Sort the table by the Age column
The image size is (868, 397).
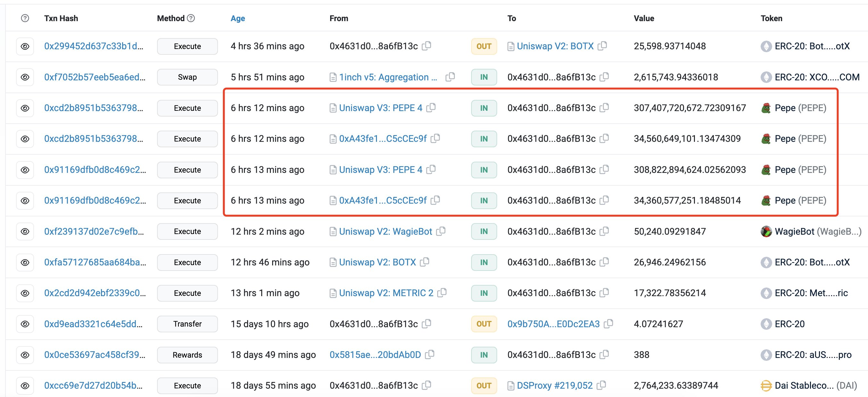point(238,19)
